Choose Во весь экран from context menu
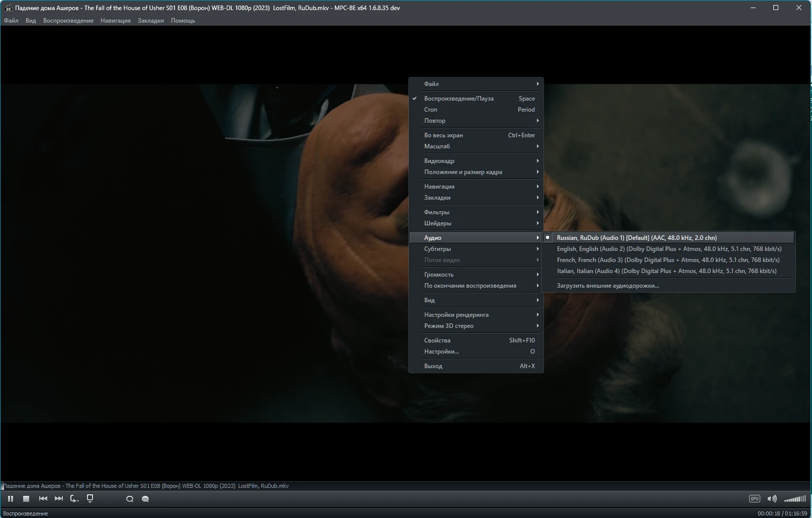This screenshot has width=812, height=518. pyautogui.click(x=443, y=135)
